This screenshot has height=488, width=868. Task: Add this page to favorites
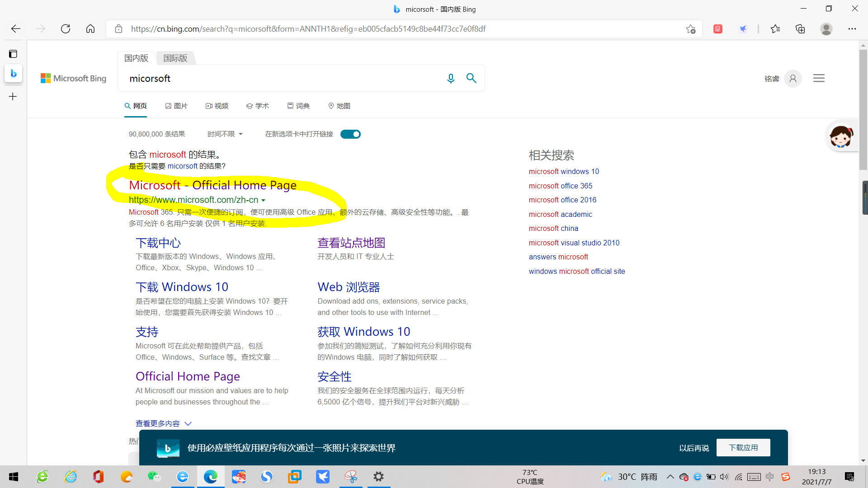pos(690,29)
